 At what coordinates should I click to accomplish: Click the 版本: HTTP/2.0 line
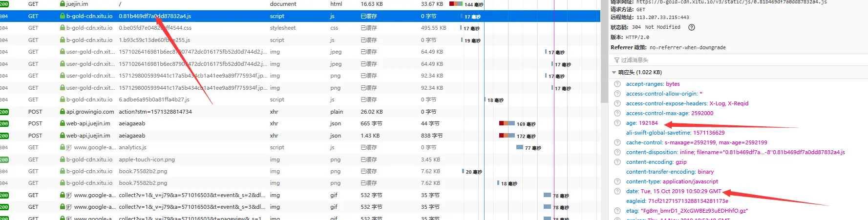(630, 37)
